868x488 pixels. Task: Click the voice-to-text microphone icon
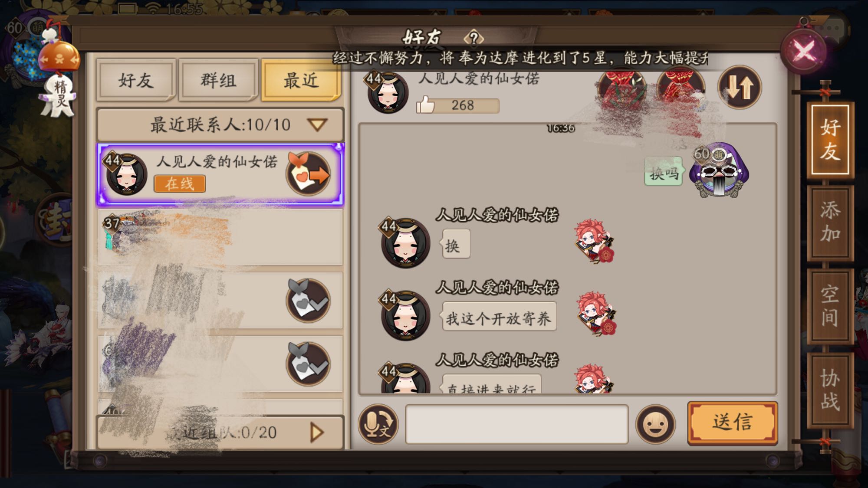pos(378,424)
